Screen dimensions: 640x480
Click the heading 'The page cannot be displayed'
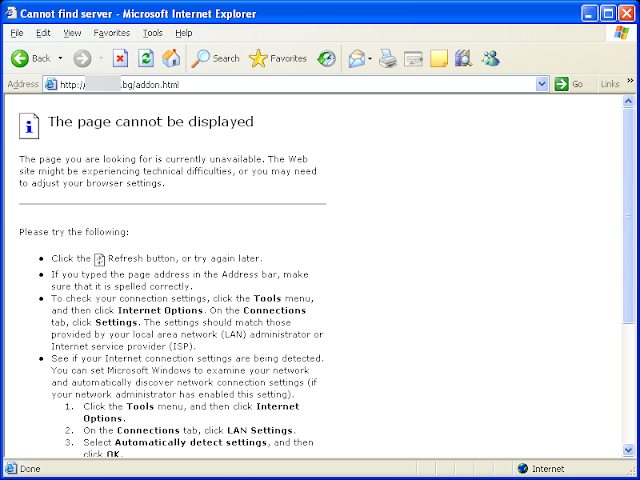151,122
